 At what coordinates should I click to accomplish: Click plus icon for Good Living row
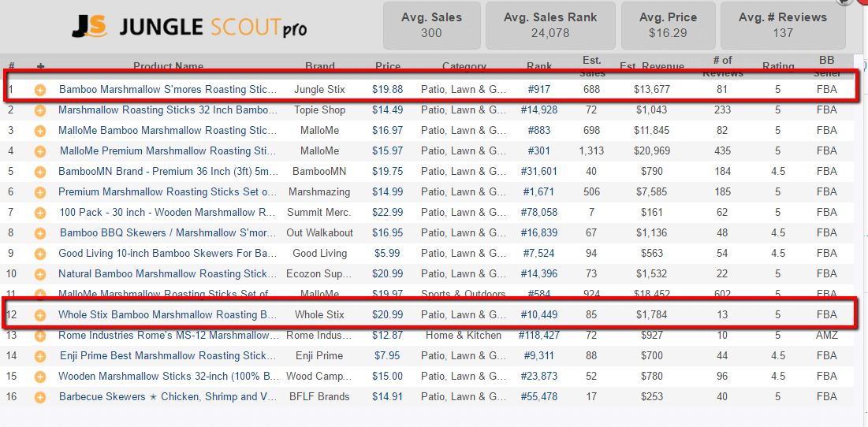coord(40,254)
